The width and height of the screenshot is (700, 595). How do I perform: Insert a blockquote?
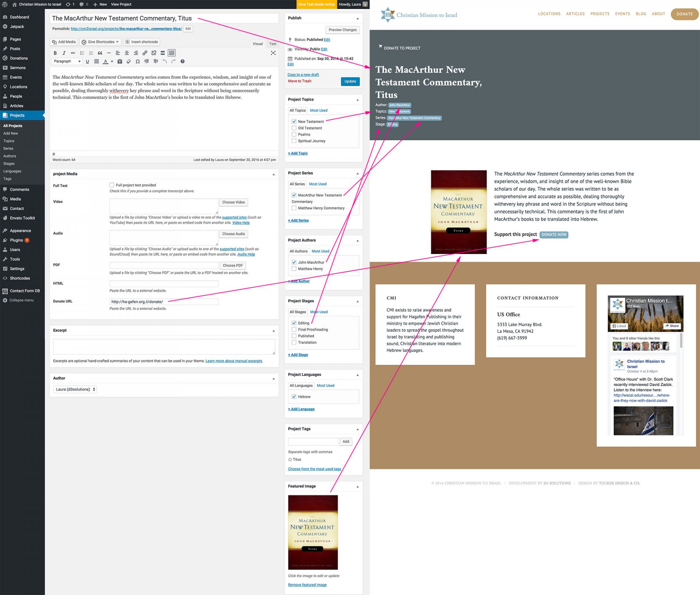pyautogui.click(x=100, y=53)
